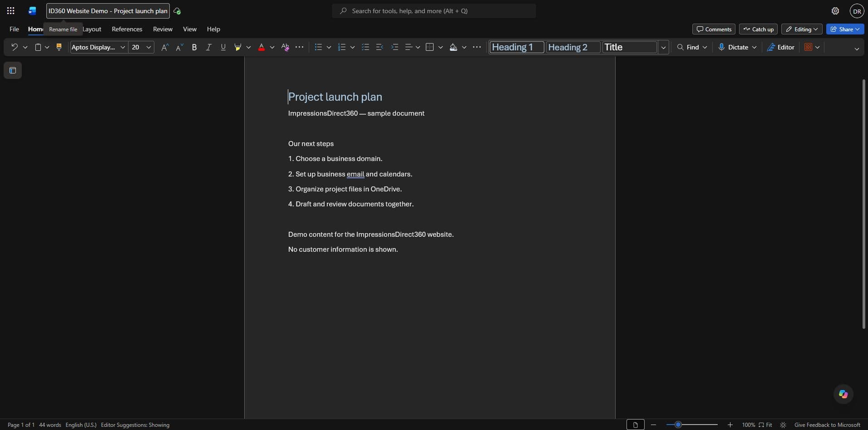Insert a checklist using checklist icon
Image resolution: width=868 pixels, height=430 pixels.
click(x=365, y=47)
